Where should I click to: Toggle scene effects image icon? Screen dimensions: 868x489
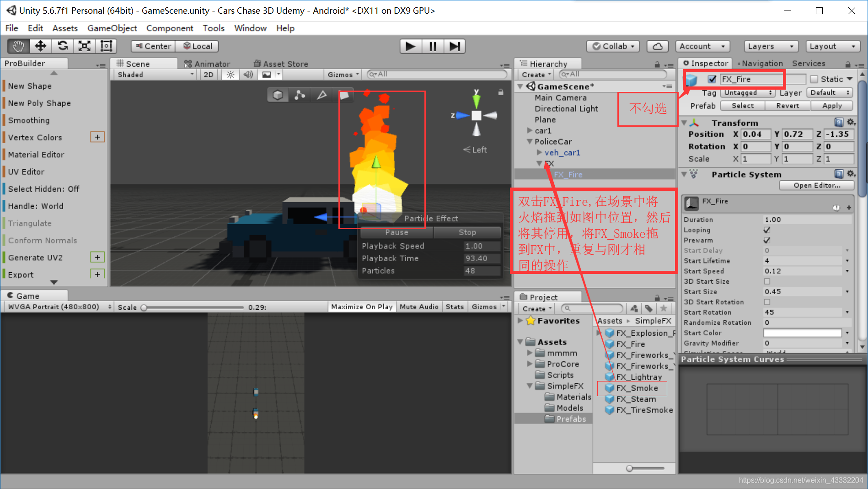[x=267, y=75]
